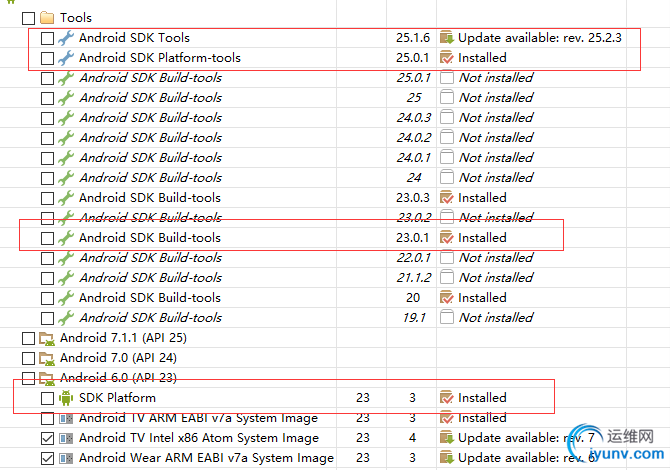Viewport: 670px width, 470px height.
Task: Tick the checkbox for Build-tools 19.1
Action: coord(47,318)
